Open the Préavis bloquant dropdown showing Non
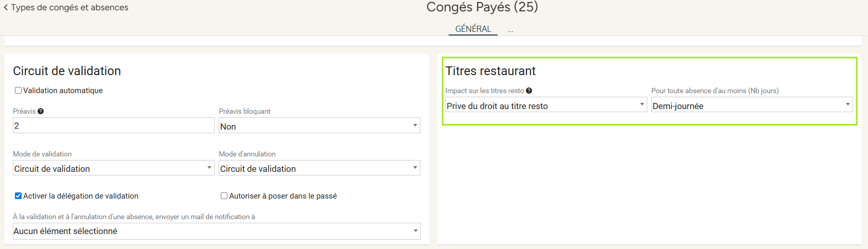The image size is (868, 249). [320, 126]
